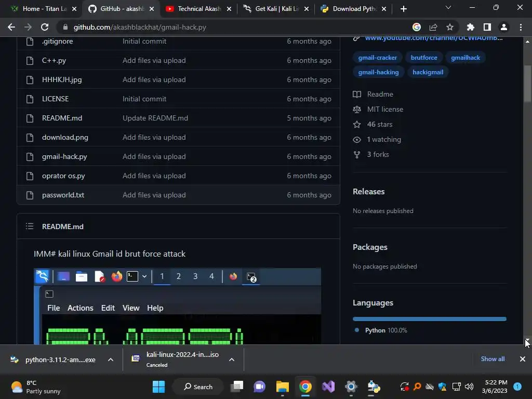Open the Settings gear in the taskbar
The image size is (532, 399).
351,387
